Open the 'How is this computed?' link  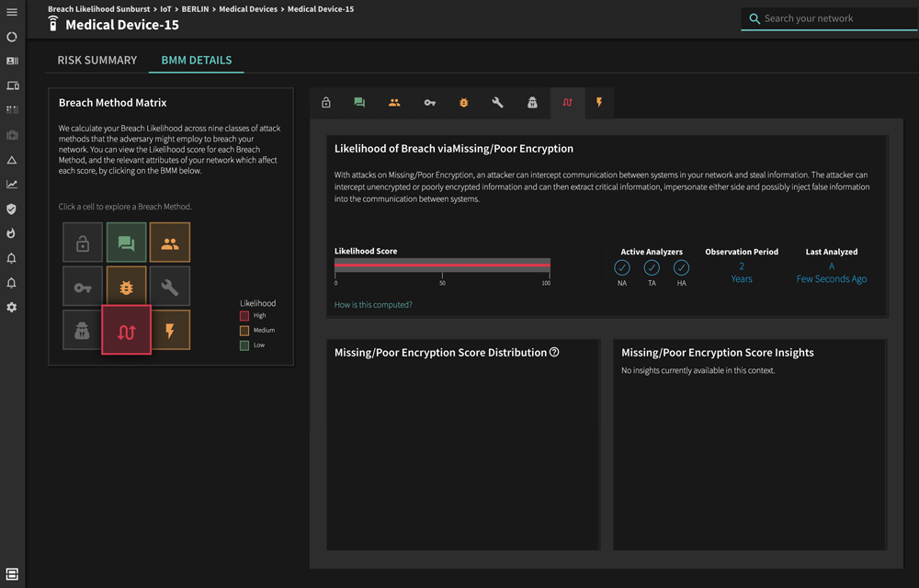(373, 304)
